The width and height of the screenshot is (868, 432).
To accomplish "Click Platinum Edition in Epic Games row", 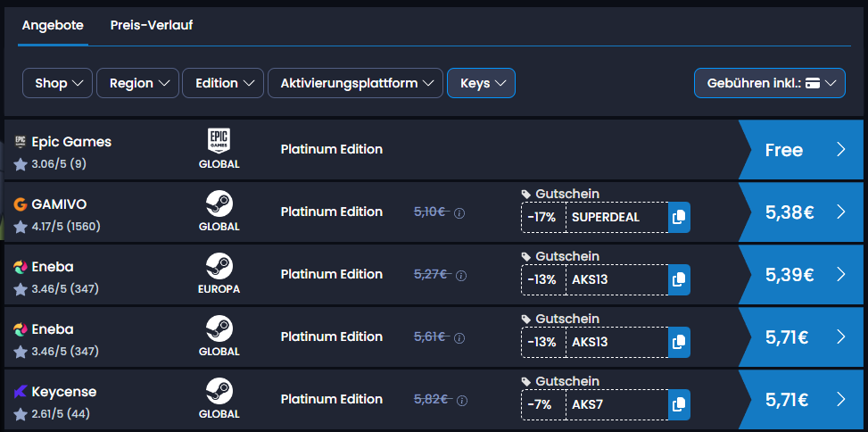I will click(332, 150).
